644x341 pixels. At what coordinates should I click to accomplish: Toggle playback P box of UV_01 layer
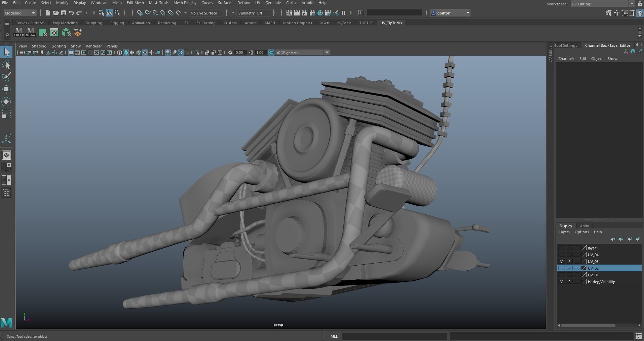coord(569,275)
